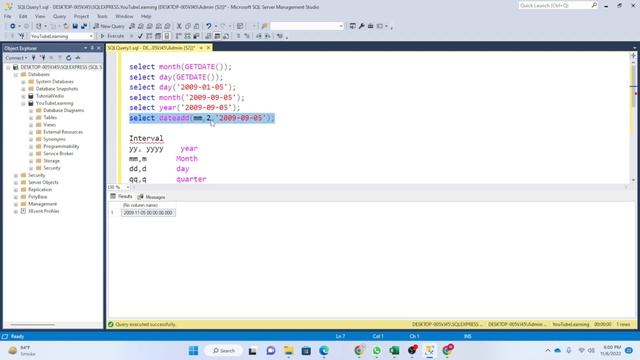The height and width of the screenshot is (360, 640).
Task: Open the Window menu
Action: [124, 16]
